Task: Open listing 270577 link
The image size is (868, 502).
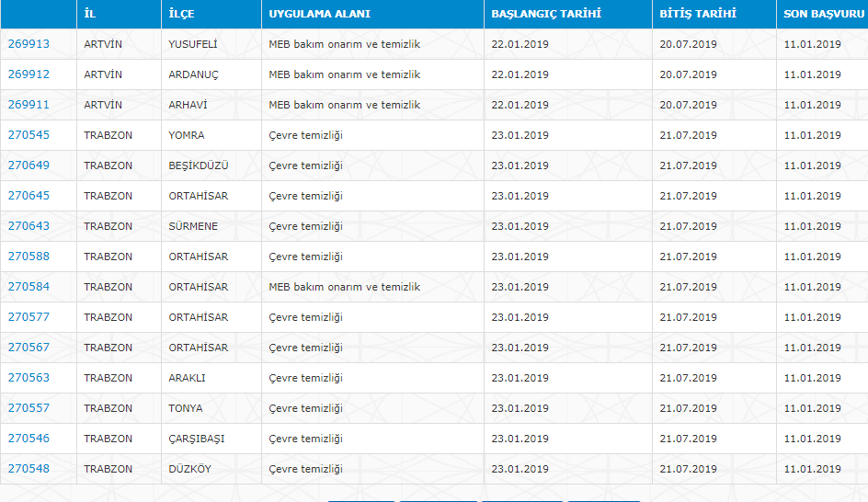Action: [x=29, y=317]
